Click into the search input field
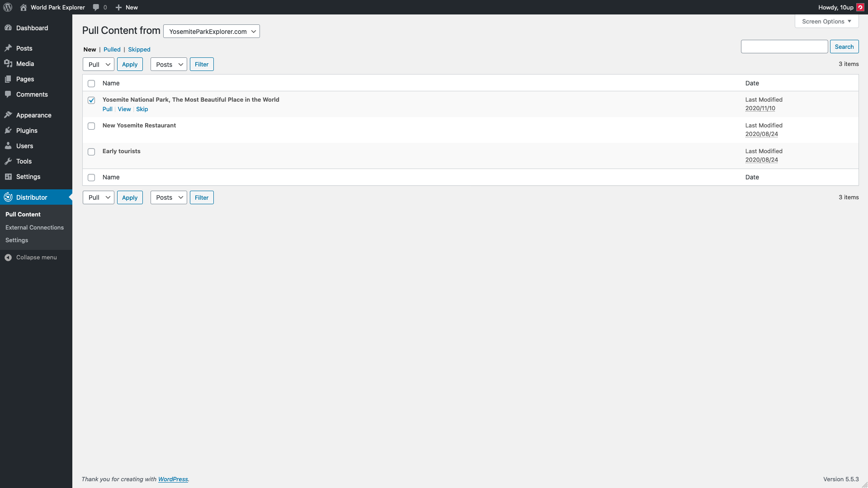The image size is (868, 488). click(784, 47)
